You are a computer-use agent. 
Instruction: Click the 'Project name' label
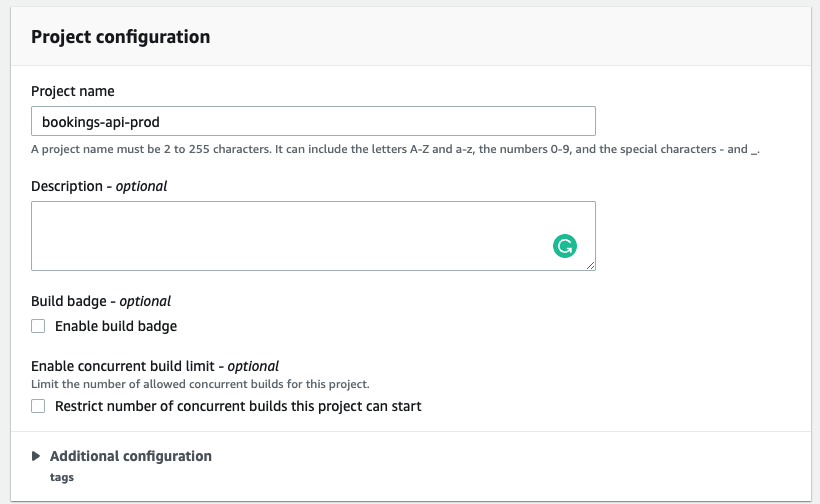tap(73, 91)
